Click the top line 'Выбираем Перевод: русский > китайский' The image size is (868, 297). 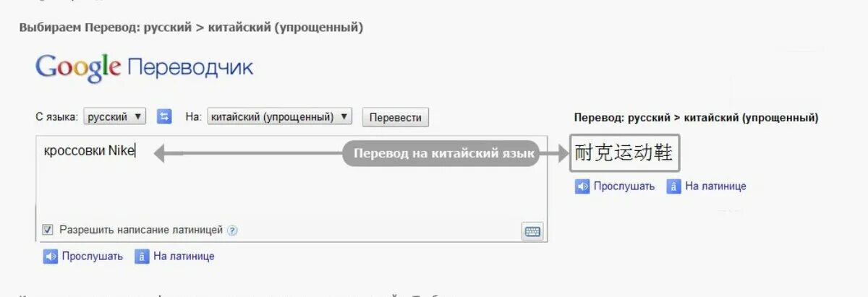click(191, 27)
